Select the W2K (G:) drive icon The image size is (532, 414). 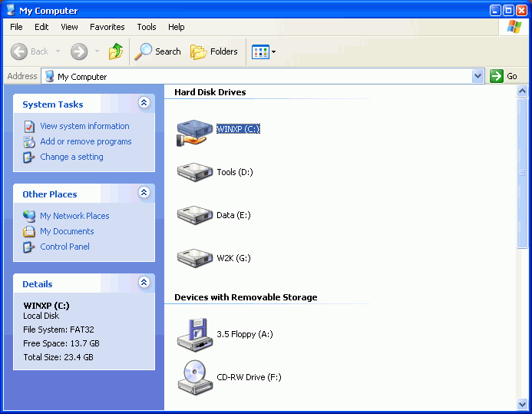point(194,258)
